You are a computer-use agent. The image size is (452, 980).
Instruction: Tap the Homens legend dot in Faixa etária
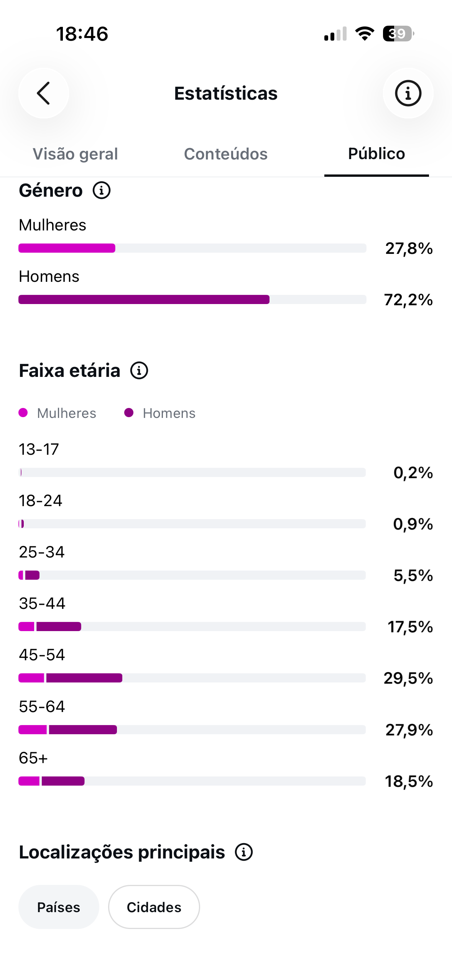[129, 413]
